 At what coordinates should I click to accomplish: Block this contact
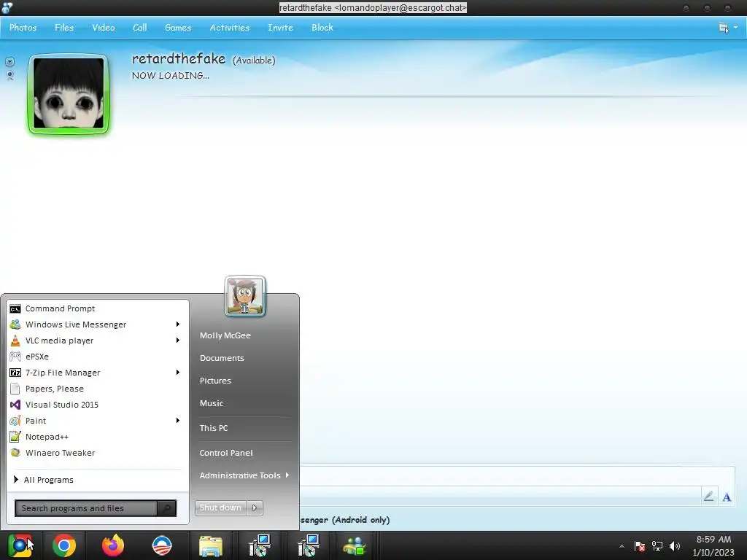point(322,28)
